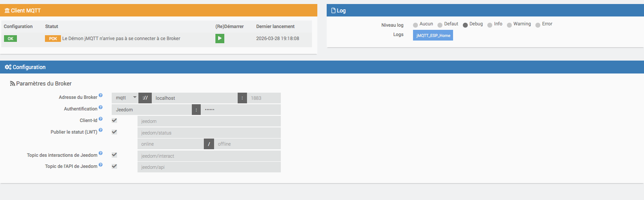
Task: Click help icon next to Authentification
Action: (101, 107)
